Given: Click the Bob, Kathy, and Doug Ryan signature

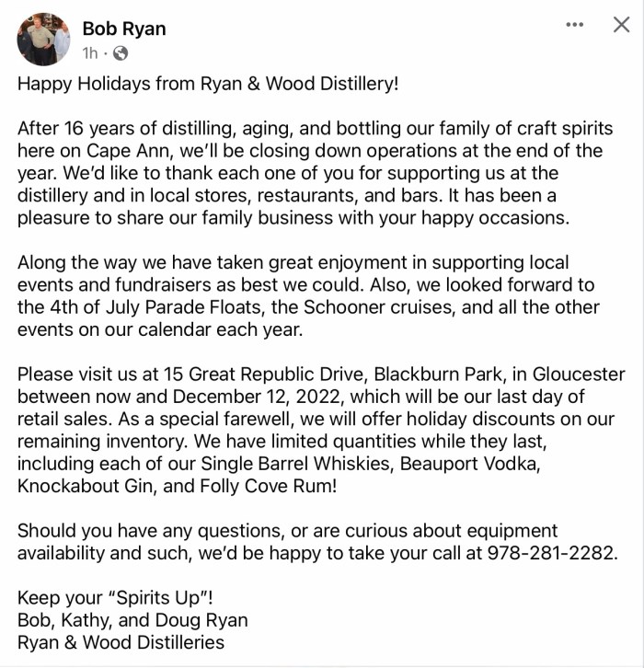Looking at the screenshot, I should point(132,619).
